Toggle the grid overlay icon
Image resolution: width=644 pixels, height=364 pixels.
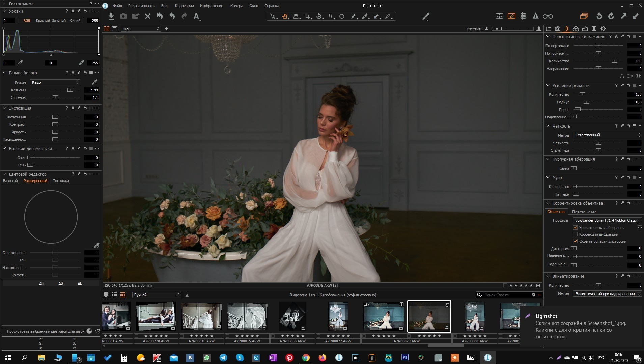pyautogui.click(x=524, y=16)
